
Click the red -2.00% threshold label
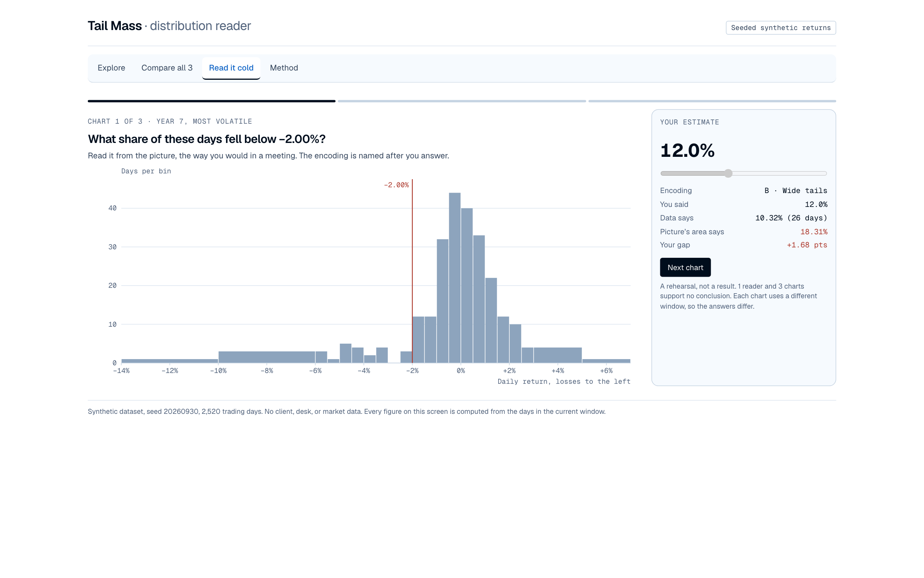tap(396, 185)
